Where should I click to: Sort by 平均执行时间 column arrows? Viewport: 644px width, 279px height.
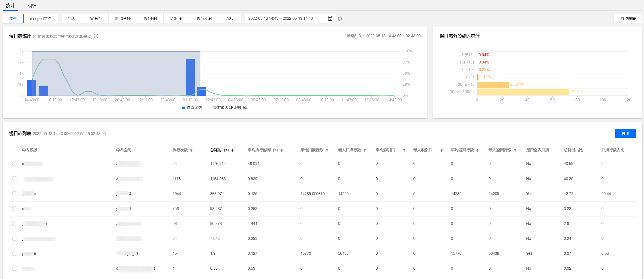[x=282, y=150]
